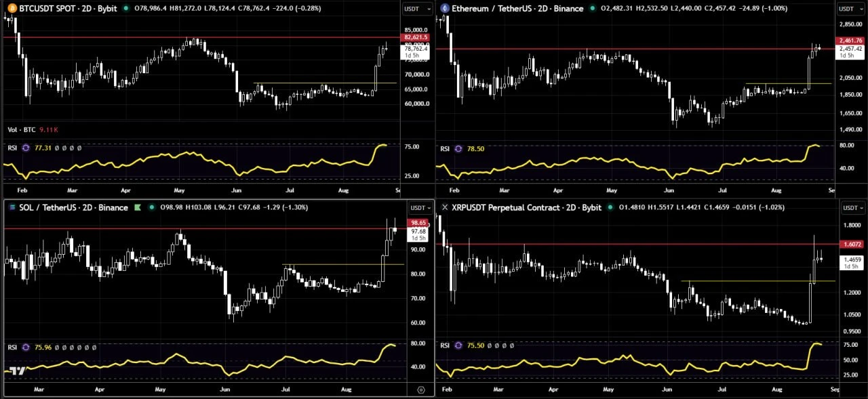This screenshot has width=868, height=399.
Task: Select red resistance line on Ethereum chart
Action: point(636,49)
